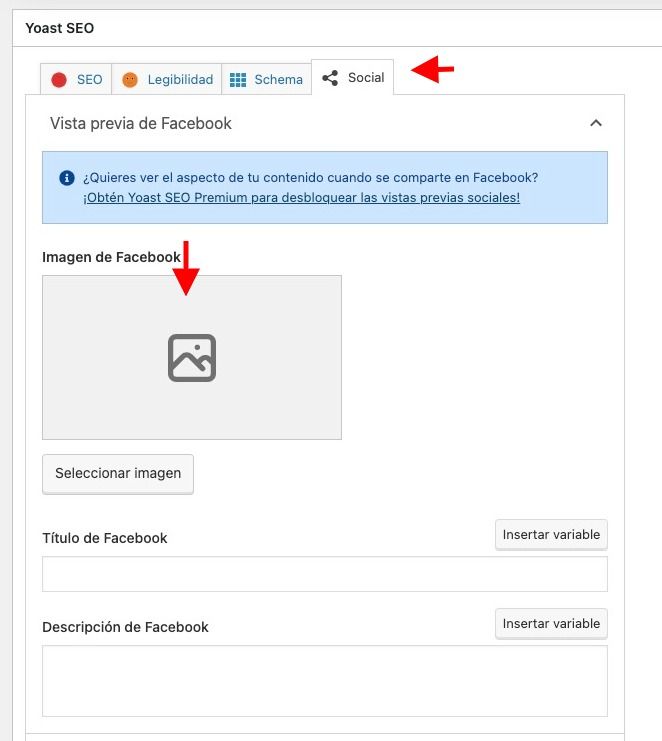The width and height of the screenshot is (662, 741).
Task: Click the orange readability face icon
Action: pyautogui.click(x=130, y=80)
